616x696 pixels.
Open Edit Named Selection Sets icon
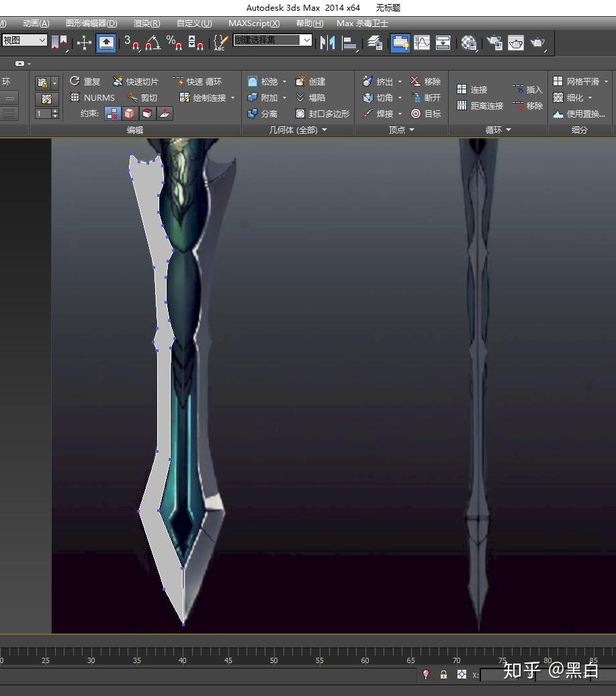point(220,42)
